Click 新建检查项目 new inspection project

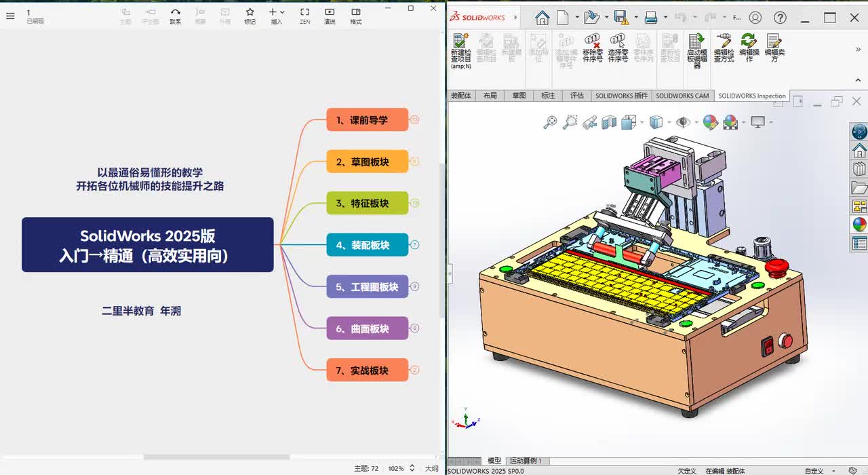(461, 51)
